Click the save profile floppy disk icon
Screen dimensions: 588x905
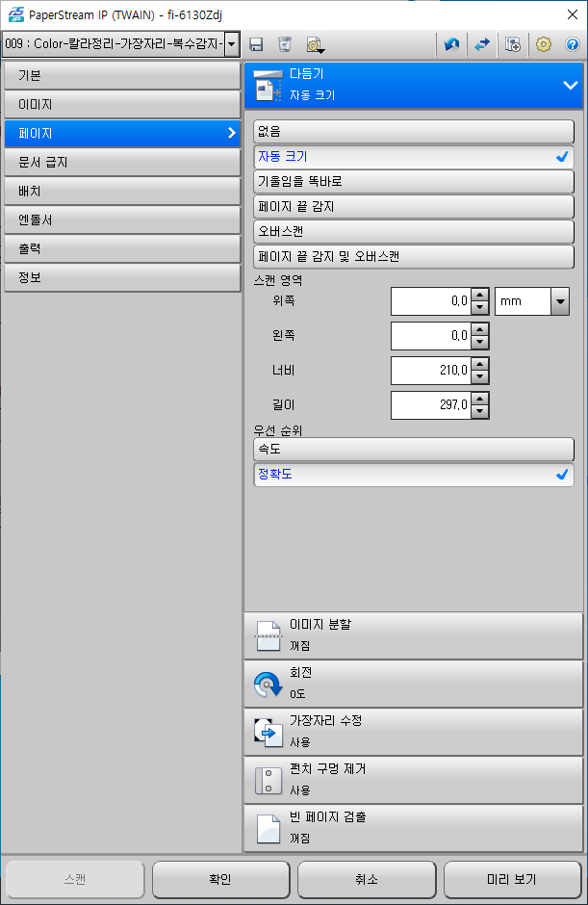[256, 44]
